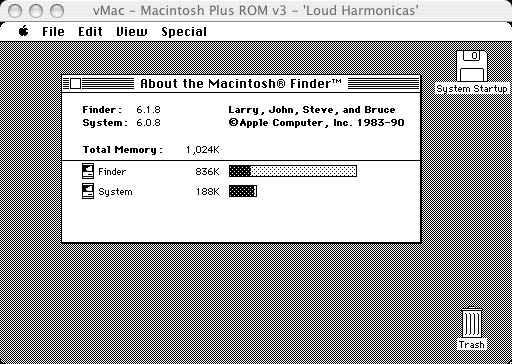The width and height of the screenshot is (512, 364).
Task: Open the View menu
Action: pos(132,32)
